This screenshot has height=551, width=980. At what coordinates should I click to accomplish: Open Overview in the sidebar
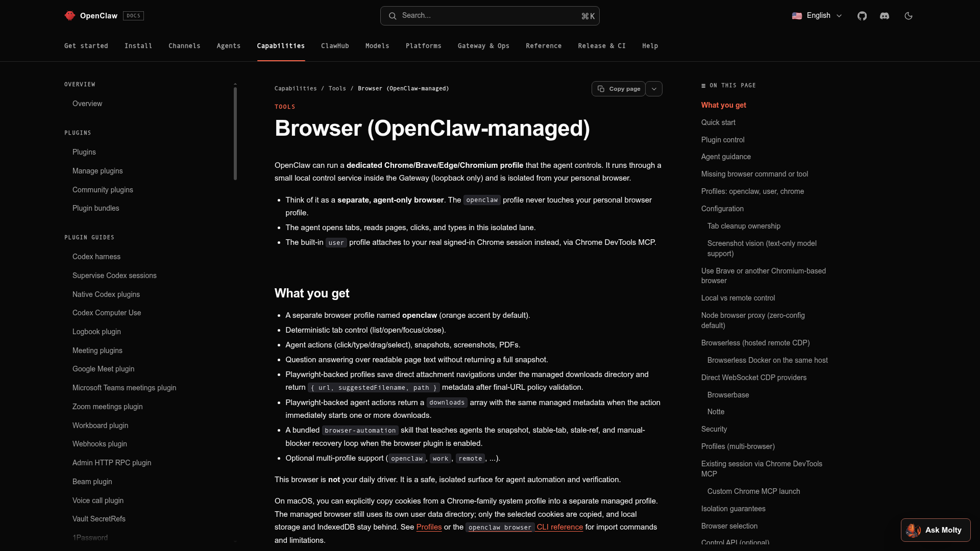(87, 104)
